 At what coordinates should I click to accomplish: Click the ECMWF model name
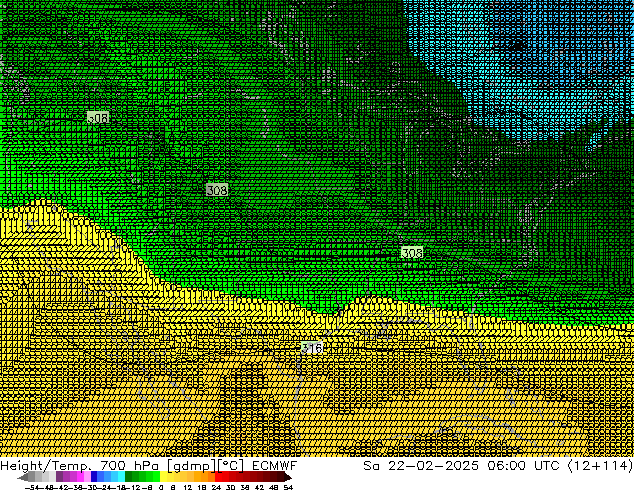pyautogui.click(x=275, y=466)
